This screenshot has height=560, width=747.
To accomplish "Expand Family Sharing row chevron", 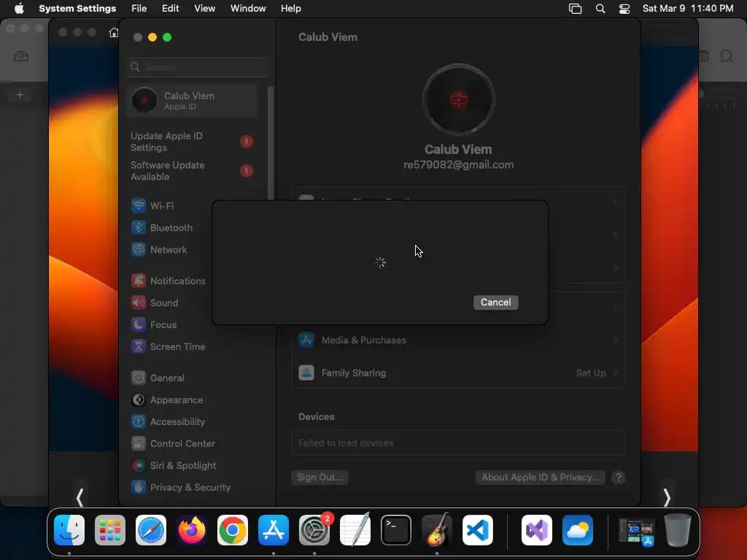I will click(615, 373).
